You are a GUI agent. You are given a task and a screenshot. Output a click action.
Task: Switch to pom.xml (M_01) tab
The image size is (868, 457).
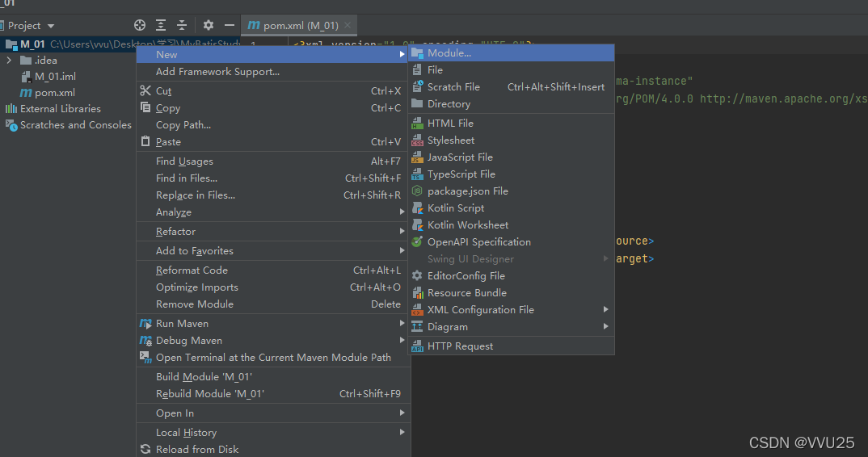coord(293,26)
